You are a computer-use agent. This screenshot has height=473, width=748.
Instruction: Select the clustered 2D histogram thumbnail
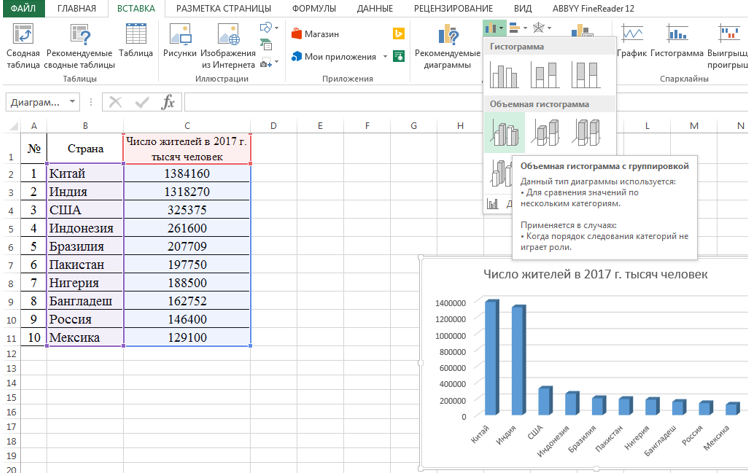[506, 75]
